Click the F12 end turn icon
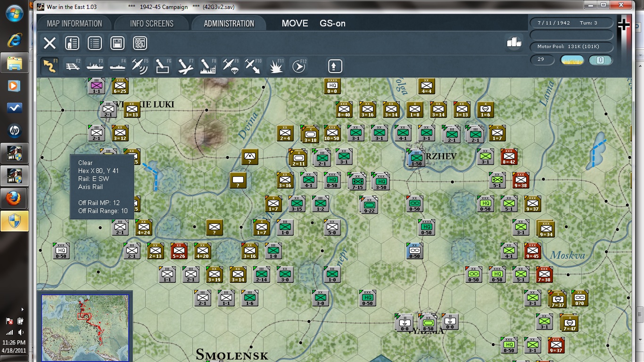The height and width of the screenshot is (362, 644). coord(298,66)
